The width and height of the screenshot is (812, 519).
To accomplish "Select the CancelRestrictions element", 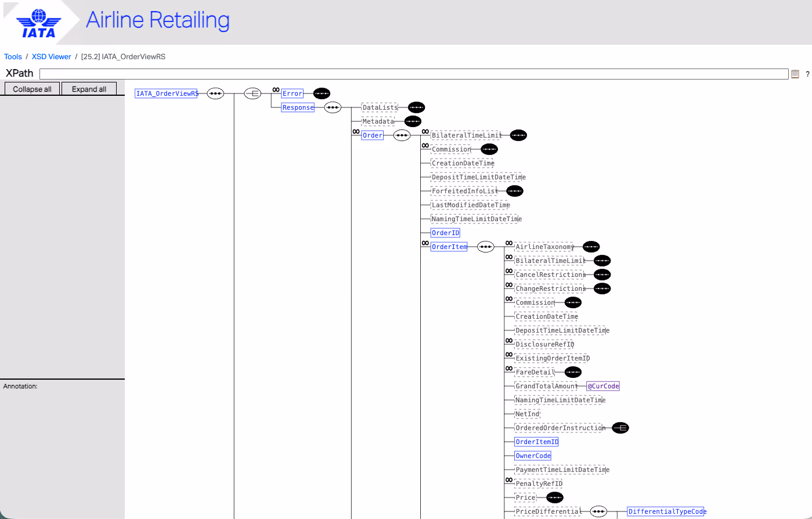I will tap(550, 275).
